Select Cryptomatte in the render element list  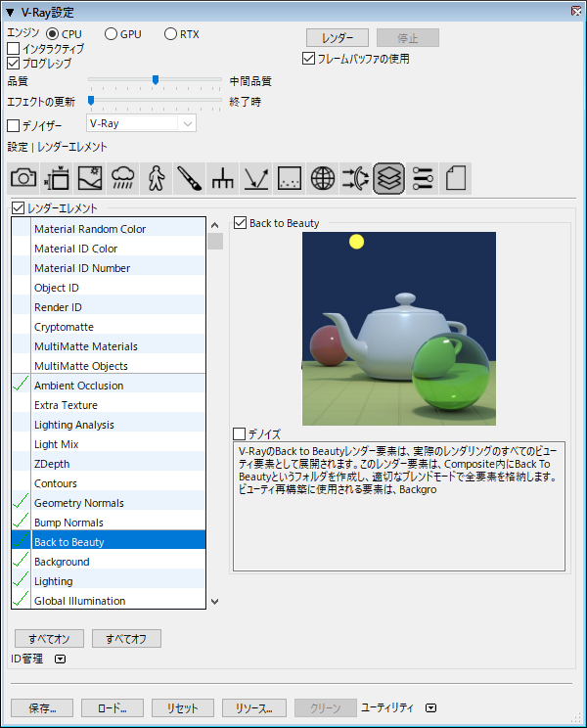tap(64, 327)
